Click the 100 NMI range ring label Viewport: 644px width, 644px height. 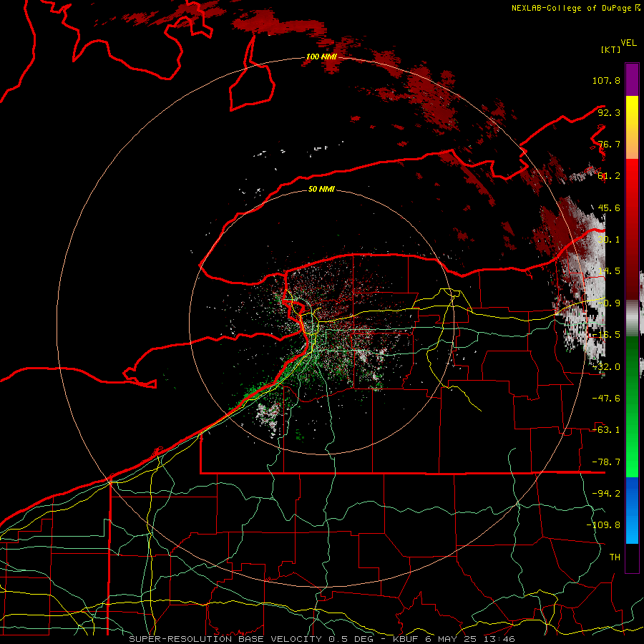(321, 57)
